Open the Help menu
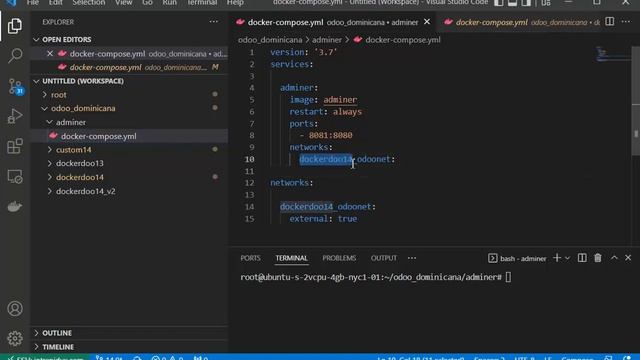Image resolution: width=640 pixels, height=360 pixels. [x=235, y=2]
